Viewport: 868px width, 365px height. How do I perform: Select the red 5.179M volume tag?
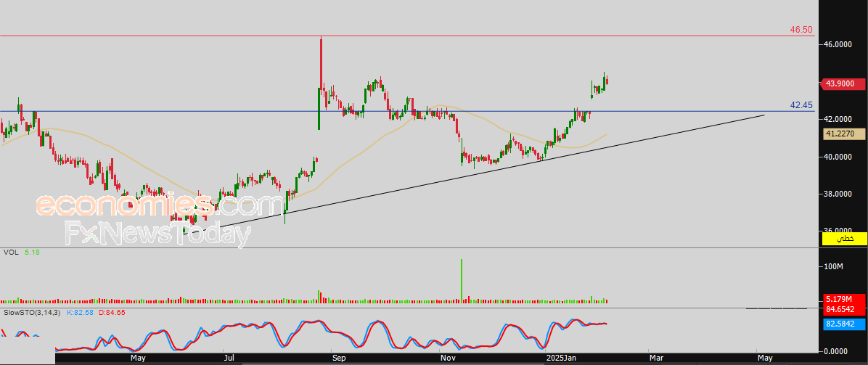click(x=843, y=298)
